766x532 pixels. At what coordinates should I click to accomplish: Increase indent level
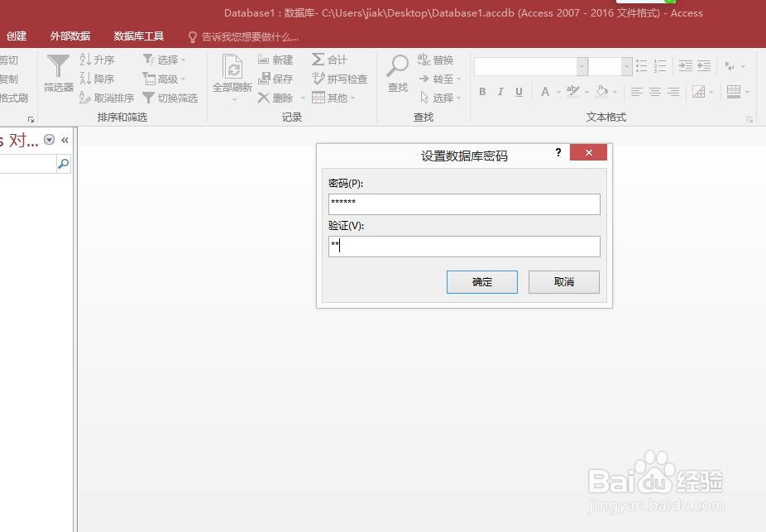click(686, 66)
